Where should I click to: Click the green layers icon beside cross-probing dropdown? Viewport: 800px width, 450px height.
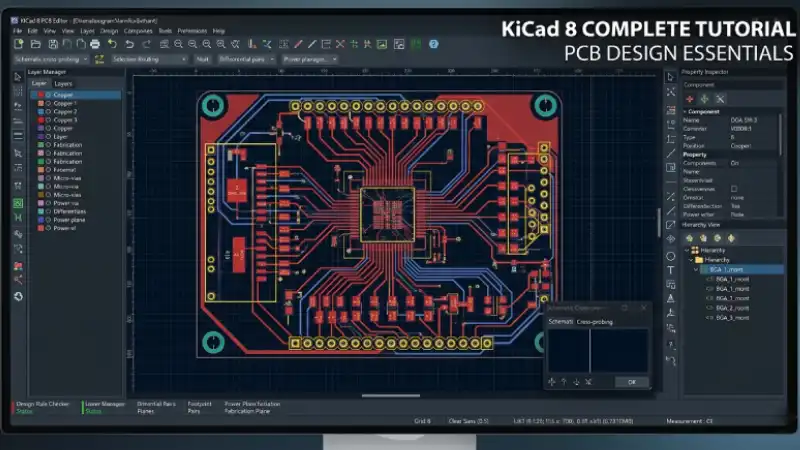point(99,59)
